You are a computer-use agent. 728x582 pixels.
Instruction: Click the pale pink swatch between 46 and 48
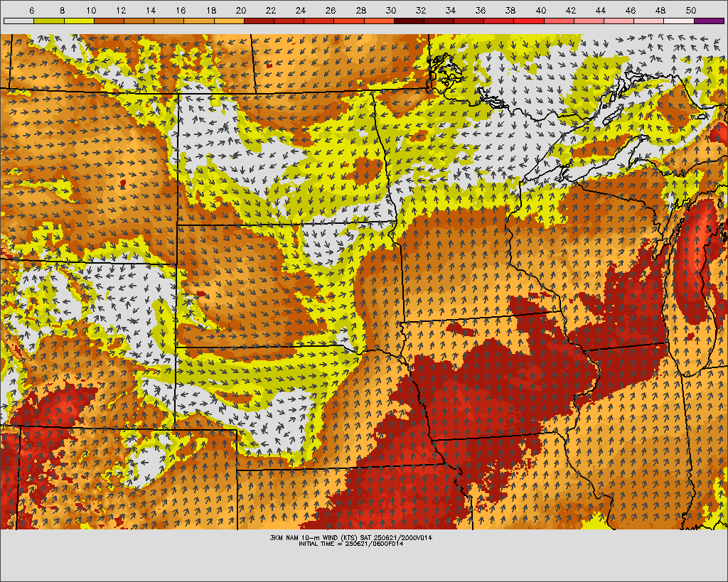pyautogui.click(x=649, y=21)
